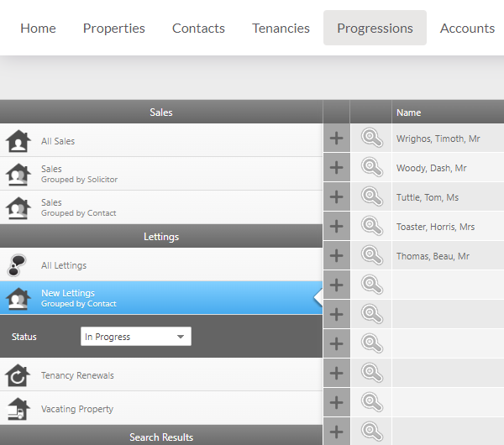The width and height of the screenshot is (504, 445).
Task: Expand the plus for Toaster, Horris row
Action: pyautogui.click(x=337, y=226)
